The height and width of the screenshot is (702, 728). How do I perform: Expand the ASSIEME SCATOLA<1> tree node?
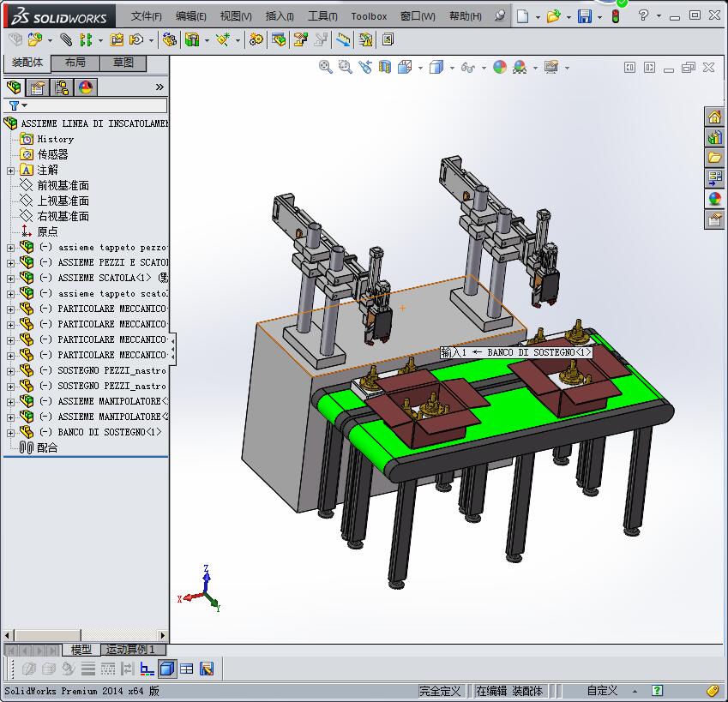10,279
